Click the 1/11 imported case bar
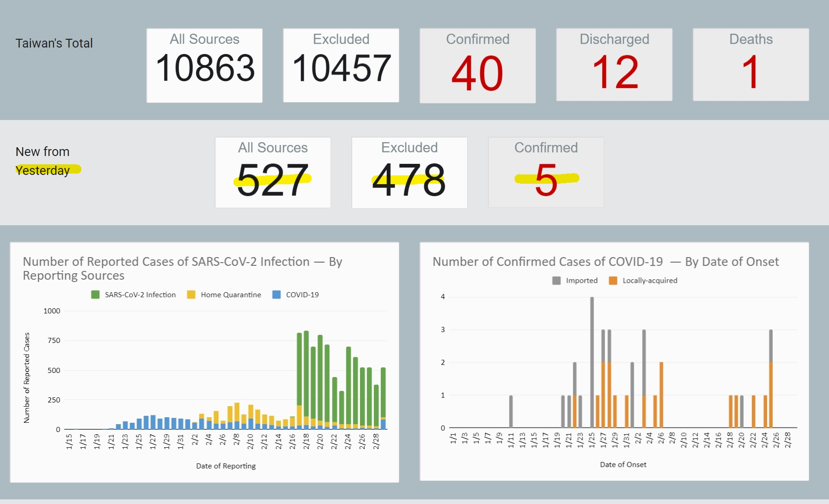 coord(511,411)
